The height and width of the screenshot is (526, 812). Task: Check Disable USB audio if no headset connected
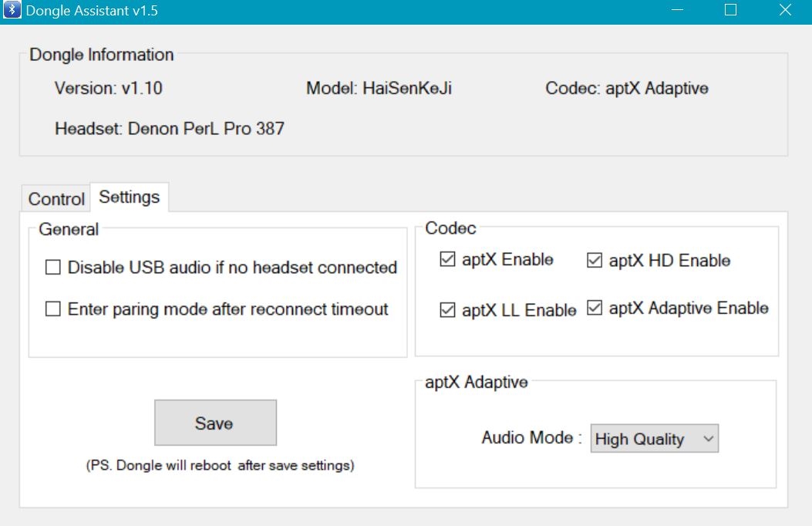pyautogui.click(x=53, y=268)
